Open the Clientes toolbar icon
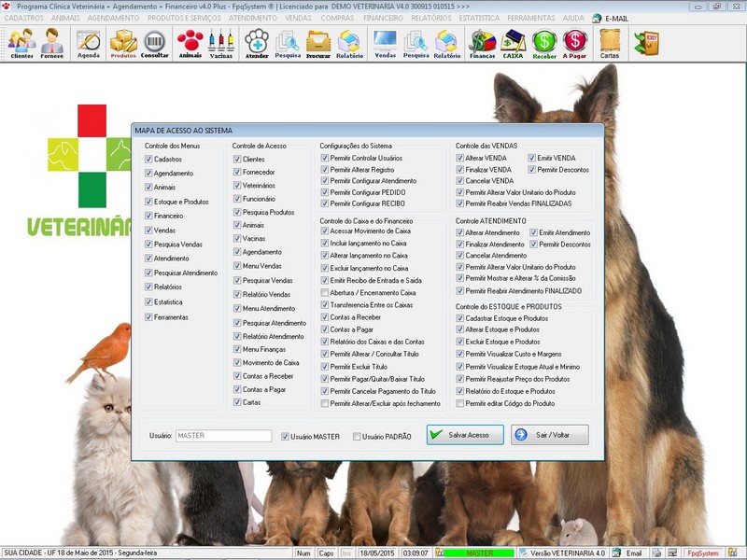This screenshot has width=747, height=560. [x=21, y=43]
